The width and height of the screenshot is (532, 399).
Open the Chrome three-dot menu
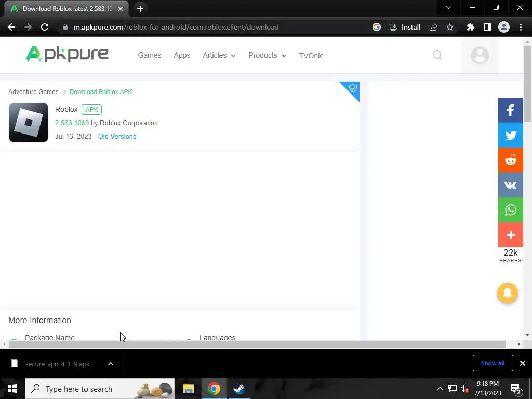click(521, 27)
